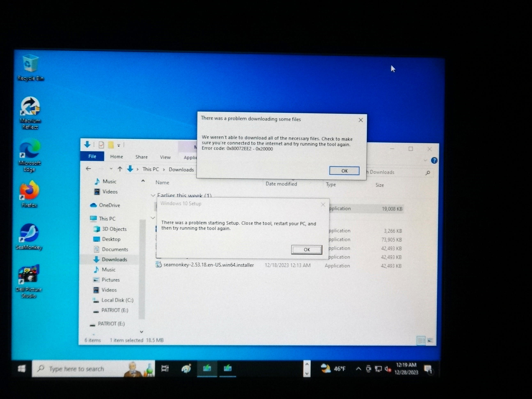Screen dimensions: 532x399
Task: Click Downloads in the address breadcrumb
Action: [x=181, y=170]
